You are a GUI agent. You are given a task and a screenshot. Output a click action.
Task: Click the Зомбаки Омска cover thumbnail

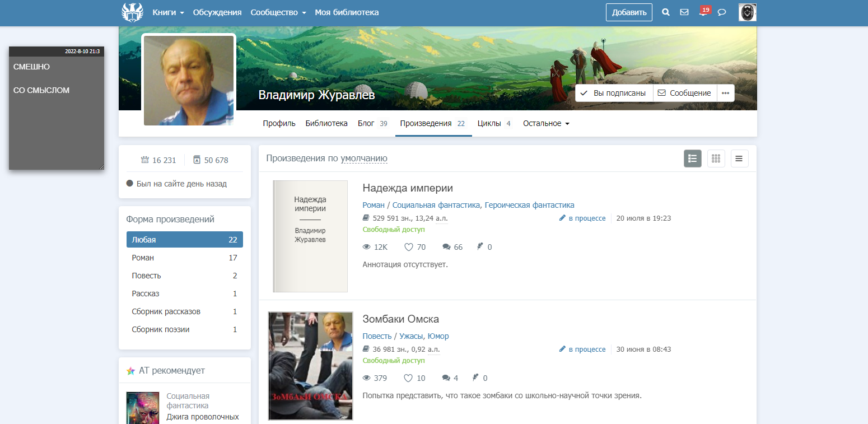tap(310, 366)
